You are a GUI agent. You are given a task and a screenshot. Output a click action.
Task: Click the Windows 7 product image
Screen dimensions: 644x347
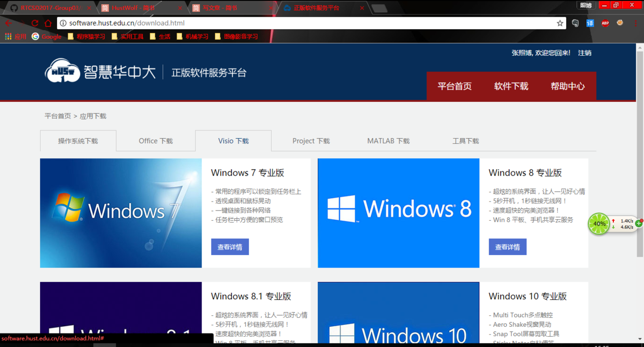click(121, 213)
